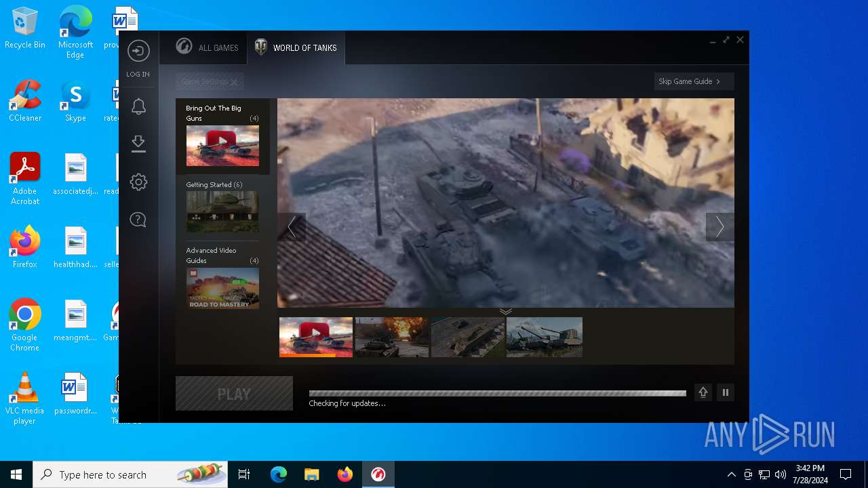Image resolution: width=868 pixels, height=488 pixels.
Task: Open CCleaner desktop shortcut
Action: 25,101
